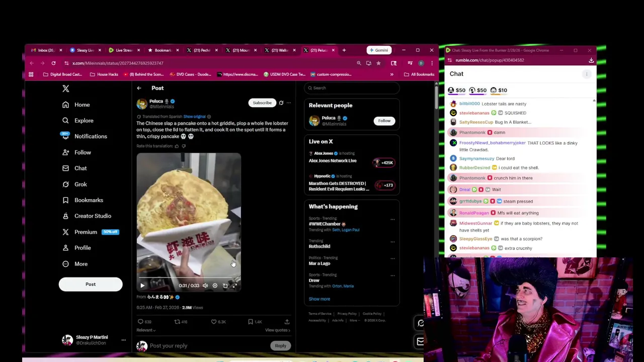This screenshot has width=644, height=362.
Task: Toggle video picture-in-picture mode
Action: 225,286
